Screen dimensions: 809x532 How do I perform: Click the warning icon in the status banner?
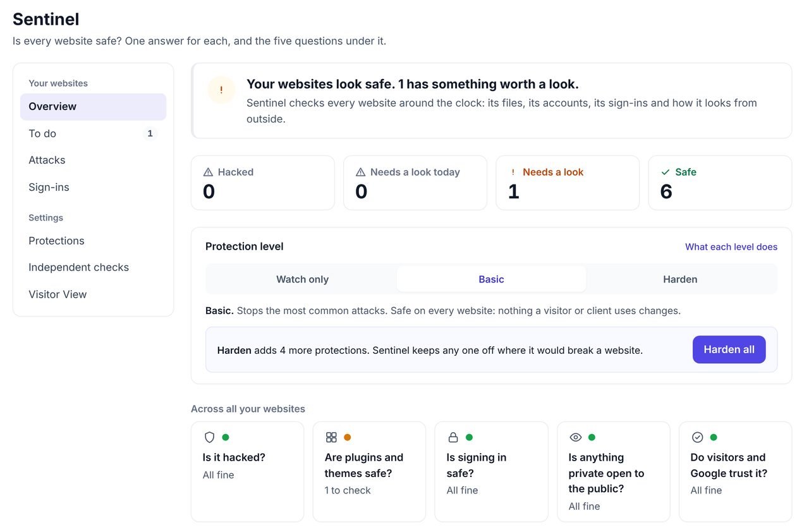point(221,90)
